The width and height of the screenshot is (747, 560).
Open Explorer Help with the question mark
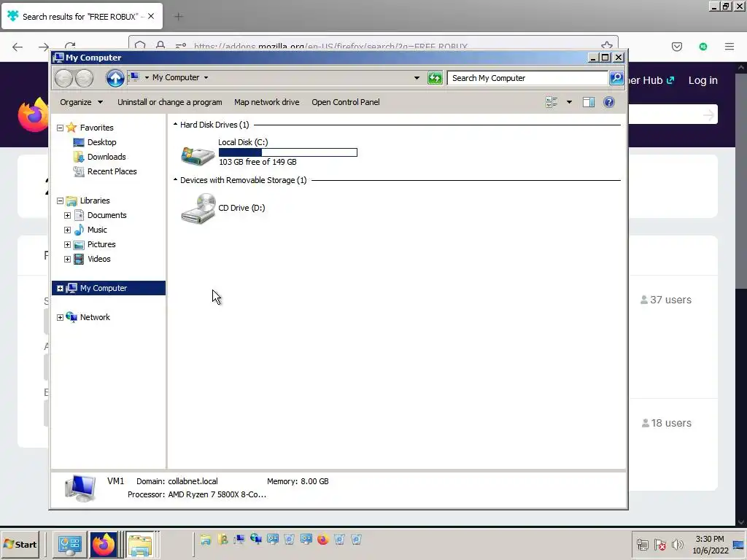click(609, 102)
